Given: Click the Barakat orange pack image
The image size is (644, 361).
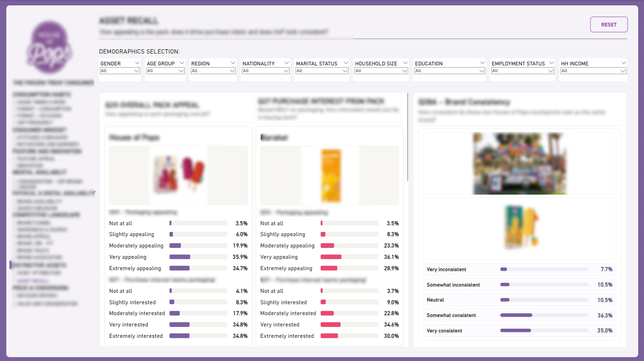Looking at the screenshot, I should (x=329, y=175).
